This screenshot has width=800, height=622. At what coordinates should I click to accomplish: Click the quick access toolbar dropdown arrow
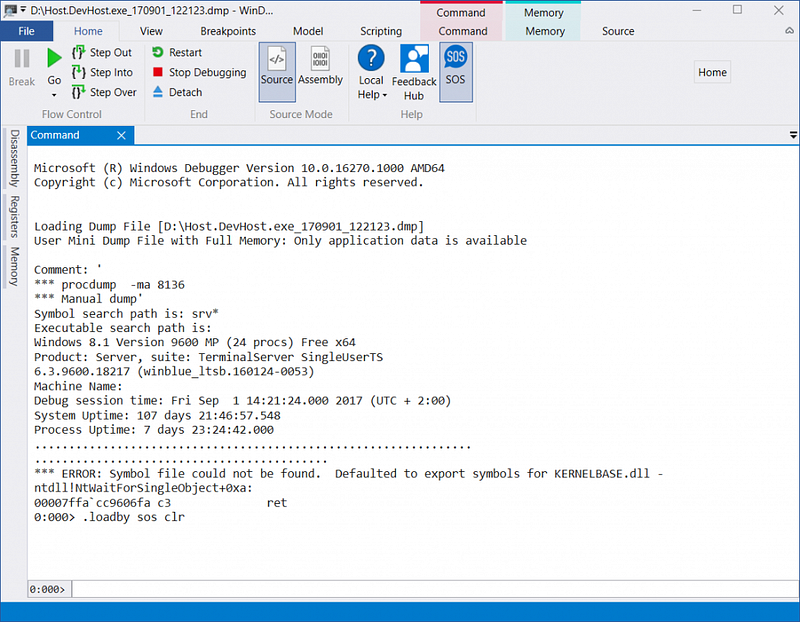(23, 10)
